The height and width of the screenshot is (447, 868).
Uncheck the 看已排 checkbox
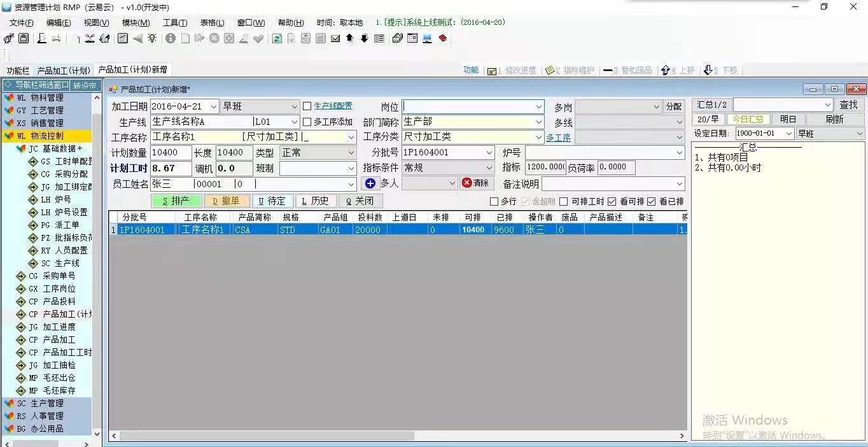(650, 202)
